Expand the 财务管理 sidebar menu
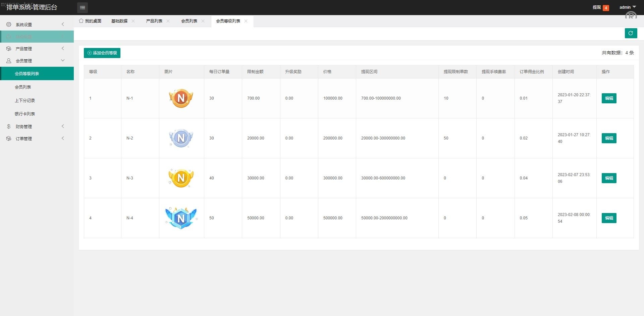Image resolution: width=644 pixels, height=316 pixels. coord(37,126)
